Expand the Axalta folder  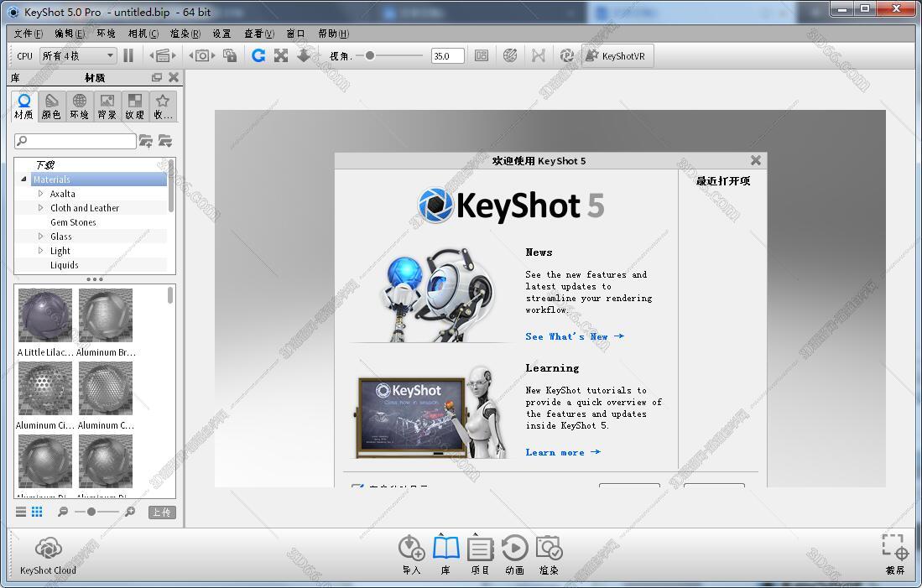pyautogui.click(x=40, y=194)
